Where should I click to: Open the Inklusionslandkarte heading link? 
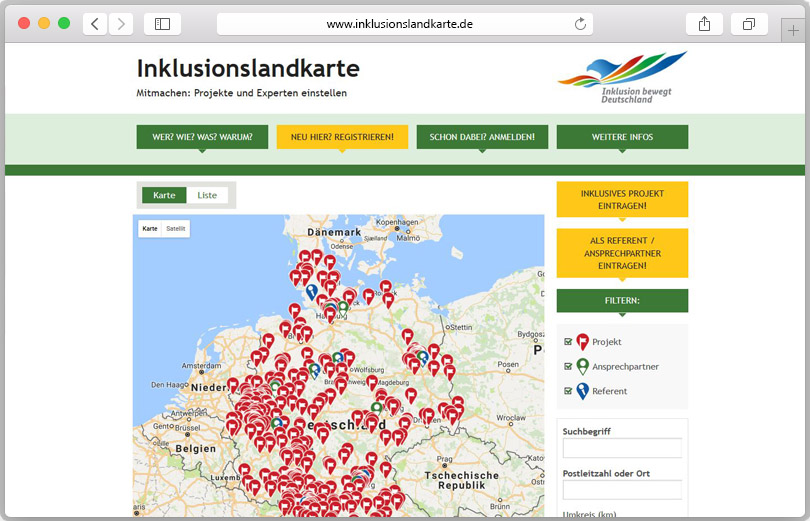(248, 68)
